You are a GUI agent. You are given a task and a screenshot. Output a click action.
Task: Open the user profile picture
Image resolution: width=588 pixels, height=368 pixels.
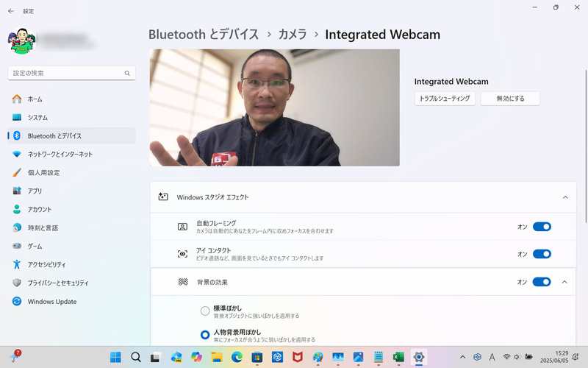pos(22,40)
